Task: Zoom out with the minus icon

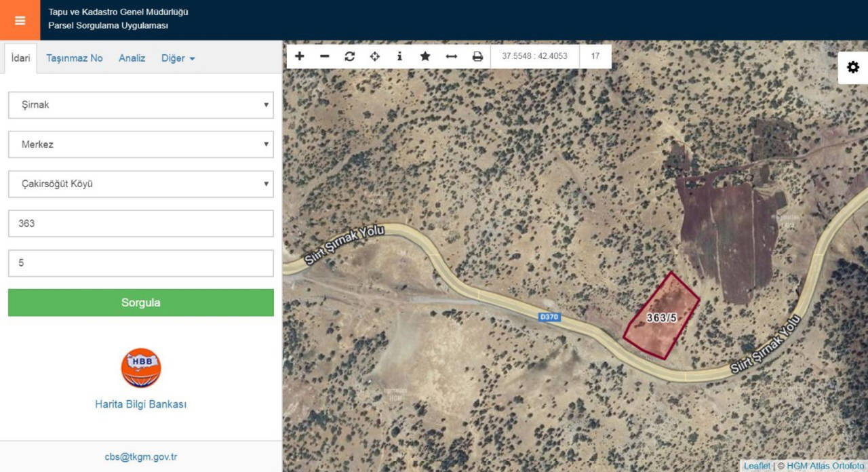Action: click(325, 56)
